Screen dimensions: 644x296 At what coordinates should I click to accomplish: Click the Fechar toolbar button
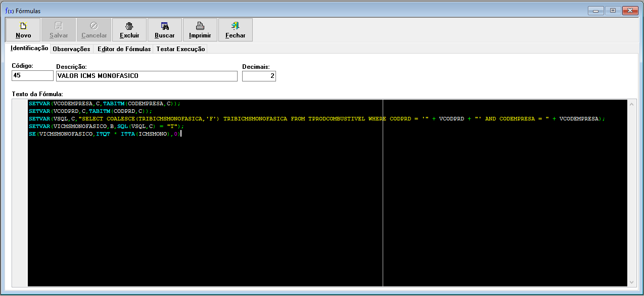pos(236,30)
